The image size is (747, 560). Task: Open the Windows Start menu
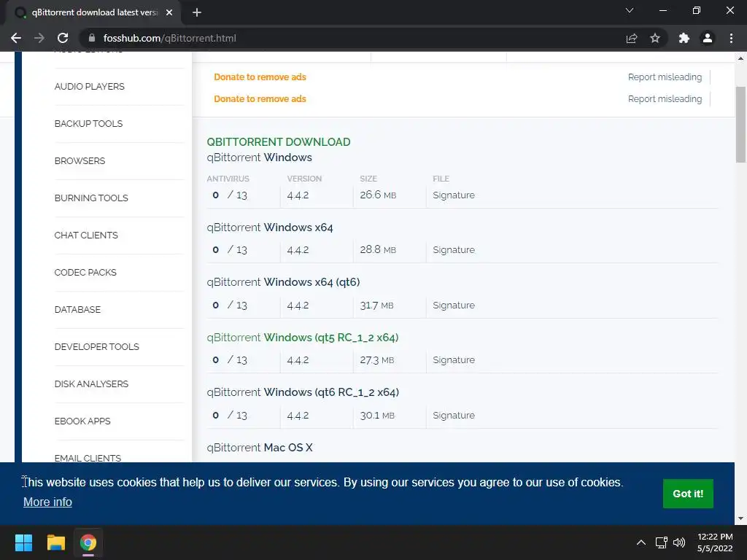click(23, 542)
